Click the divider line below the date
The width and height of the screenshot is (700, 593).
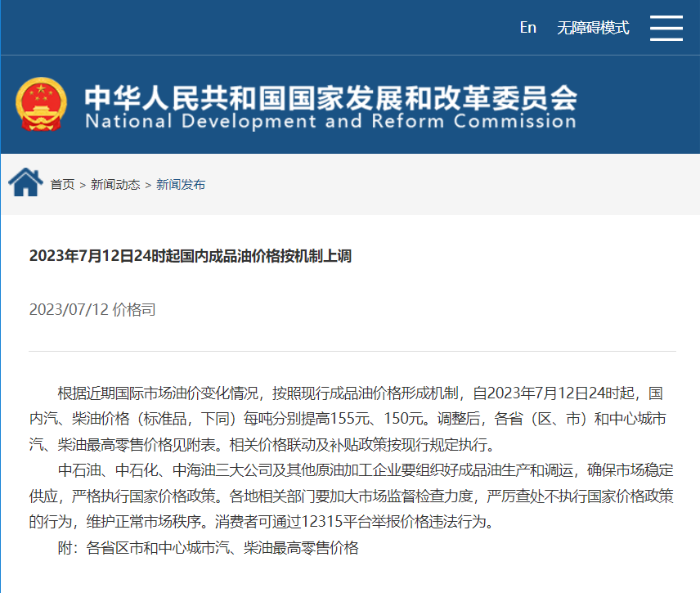[352, 352]
